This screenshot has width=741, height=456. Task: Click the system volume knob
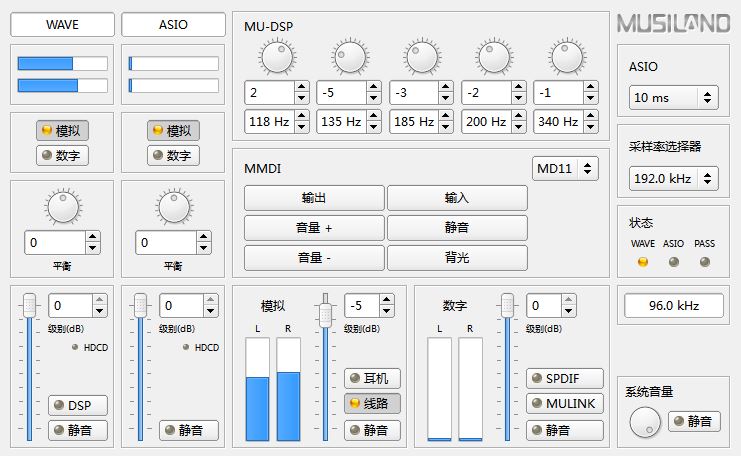coord(645,421)
